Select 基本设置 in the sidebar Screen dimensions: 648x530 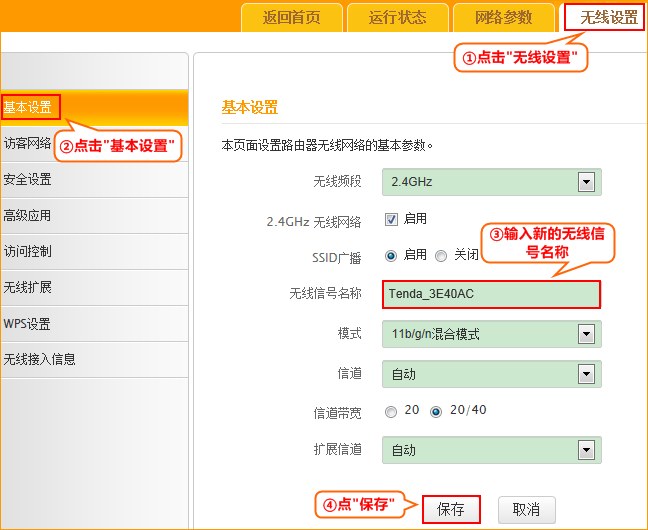point(30,107)
